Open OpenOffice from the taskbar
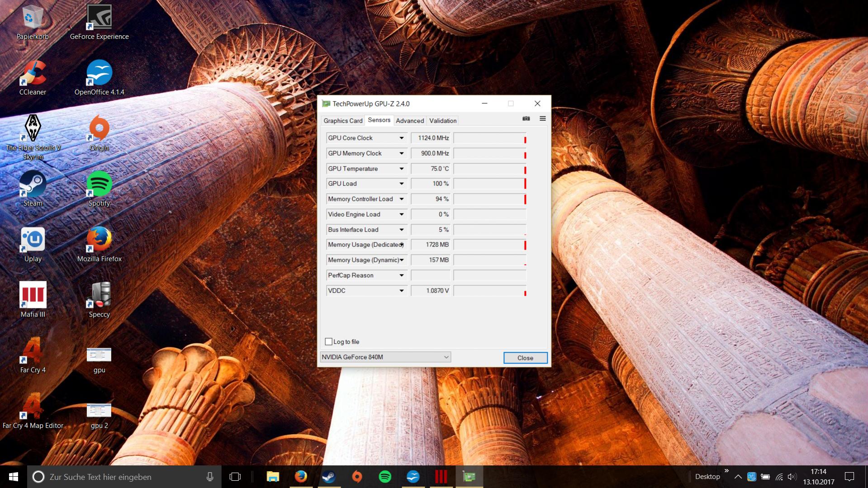The image size is (868, 488). [413, 477]
